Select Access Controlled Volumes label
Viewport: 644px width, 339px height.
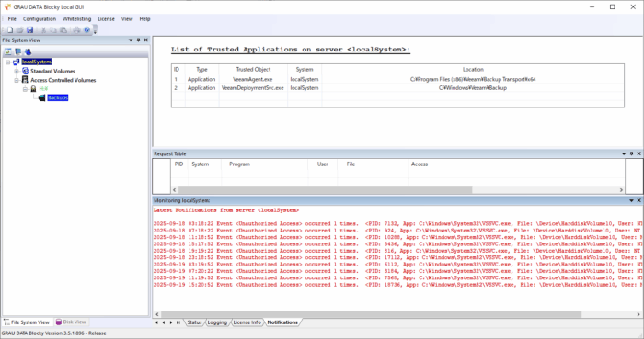pos(63,80)
